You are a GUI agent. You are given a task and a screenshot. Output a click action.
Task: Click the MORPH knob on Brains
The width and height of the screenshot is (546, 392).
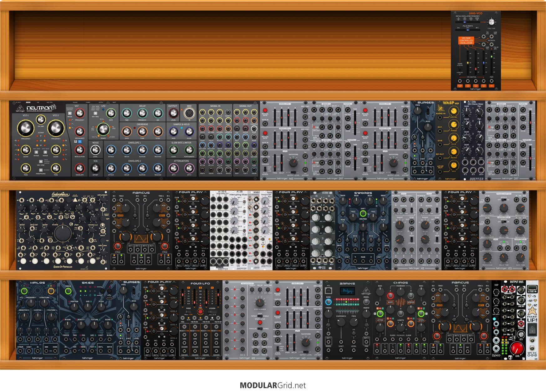pyautogui.click(x=366, y=314)
